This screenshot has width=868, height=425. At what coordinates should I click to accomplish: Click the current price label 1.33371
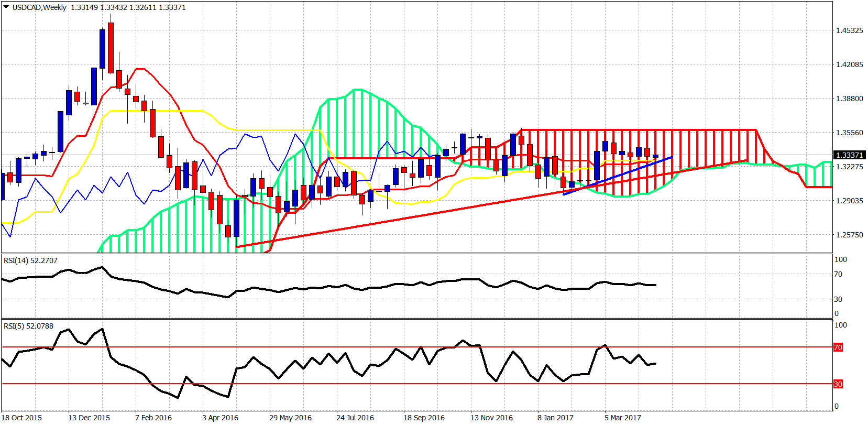[849, 155]
